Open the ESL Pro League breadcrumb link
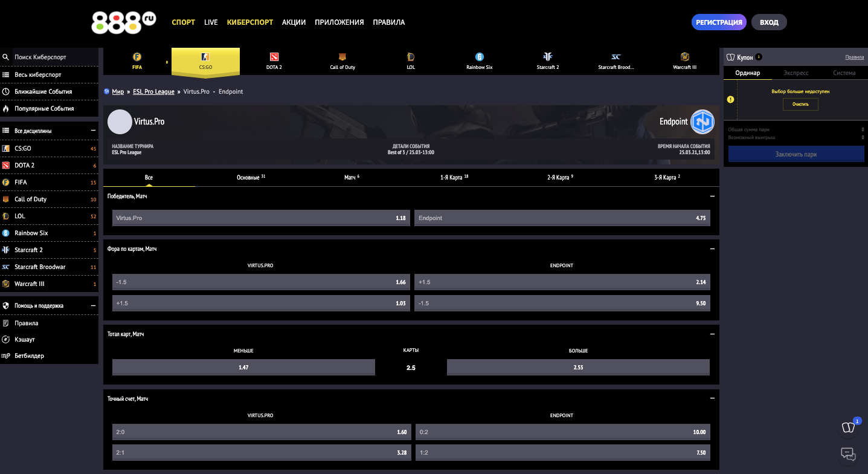This screenshot has width=868, height=474. (x=153, y=92)
